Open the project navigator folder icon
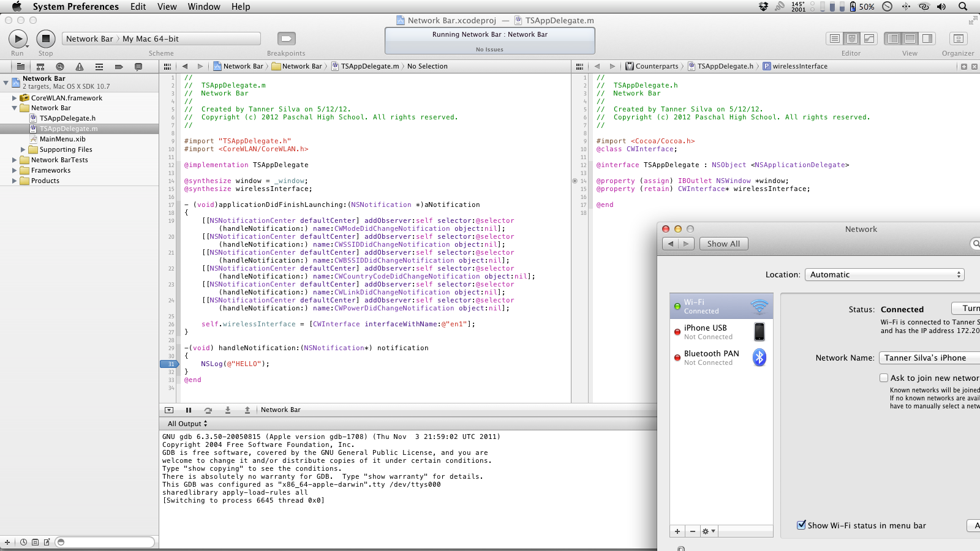 (x=20, y=67)
